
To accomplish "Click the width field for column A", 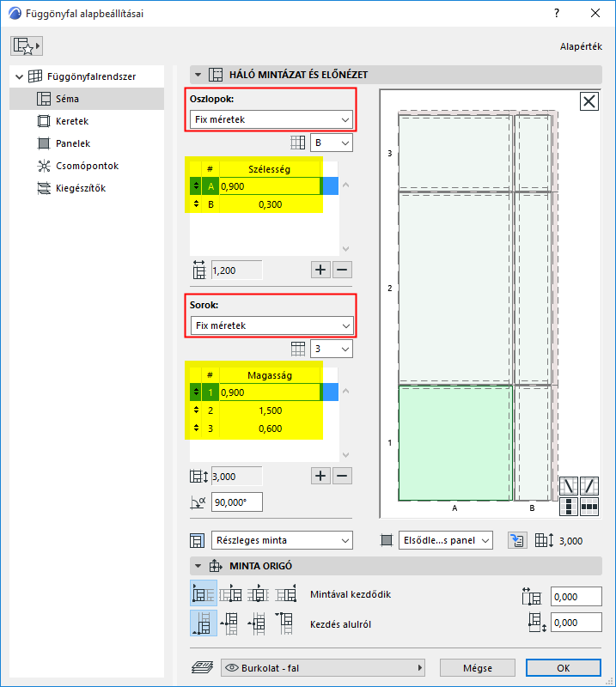I will 270,186.
